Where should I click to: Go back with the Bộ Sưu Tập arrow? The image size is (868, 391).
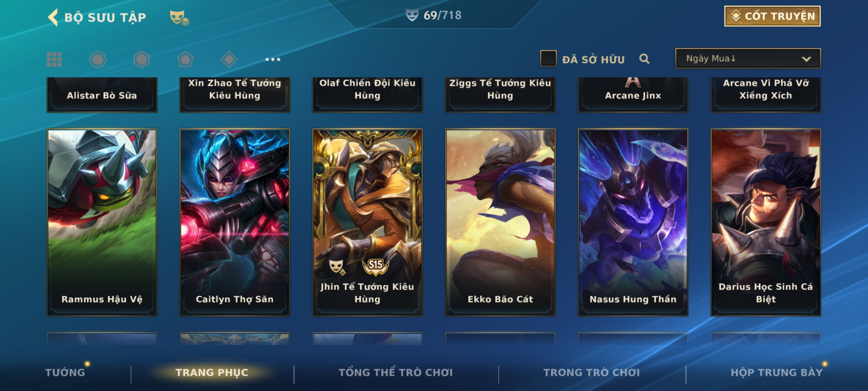(53, 17)
